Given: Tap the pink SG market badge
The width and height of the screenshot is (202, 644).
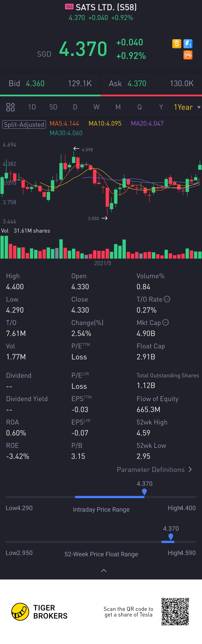Looking at the screenshot, I should click(69, 7).
